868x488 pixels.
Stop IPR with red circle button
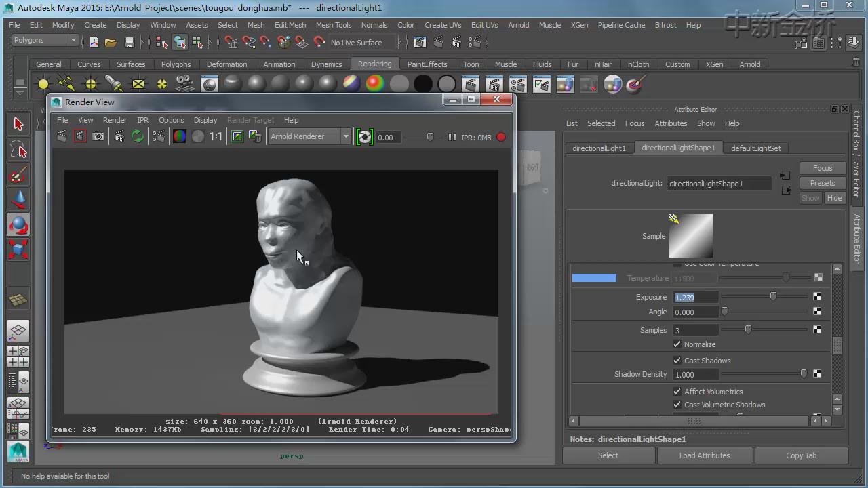click(x=501, y=137)
